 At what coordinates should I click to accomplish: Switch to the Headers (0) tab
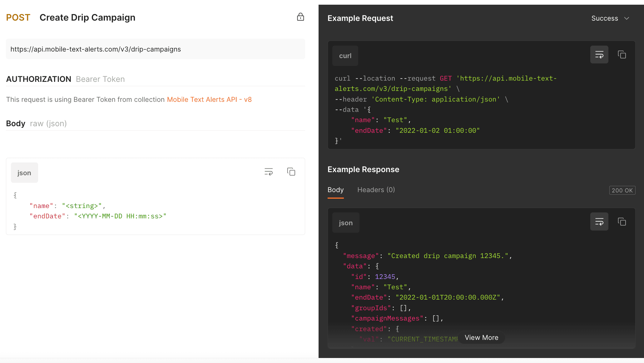click(376, 190)
